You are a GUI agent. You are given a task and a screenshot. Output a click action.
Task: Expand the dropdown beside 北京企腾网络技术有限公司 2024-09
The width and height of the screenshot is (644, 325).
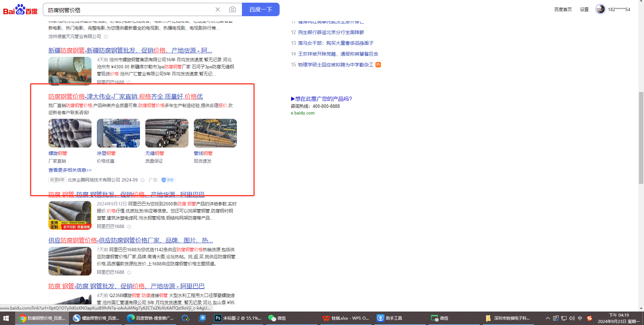[x=143, y=180]
